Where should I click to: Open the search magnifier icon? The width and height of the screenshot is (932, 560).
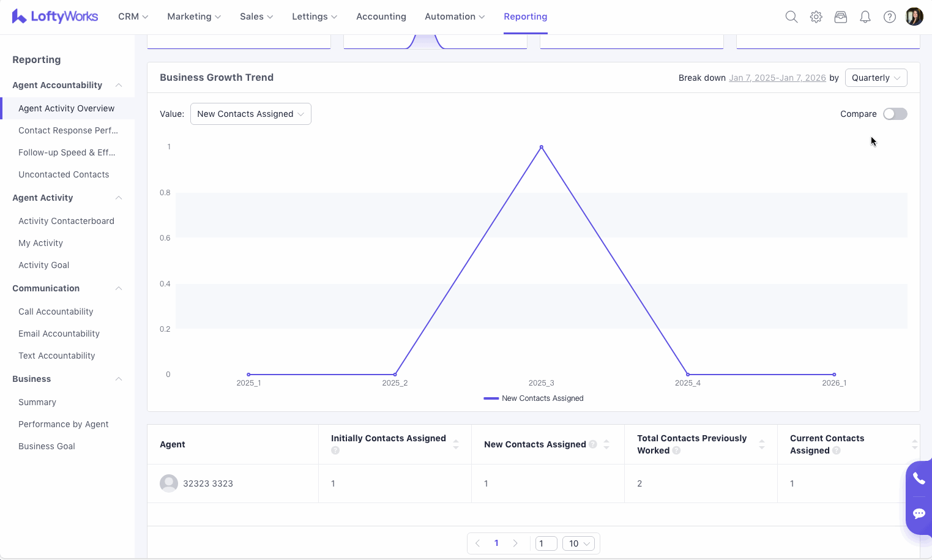[791, 17]
